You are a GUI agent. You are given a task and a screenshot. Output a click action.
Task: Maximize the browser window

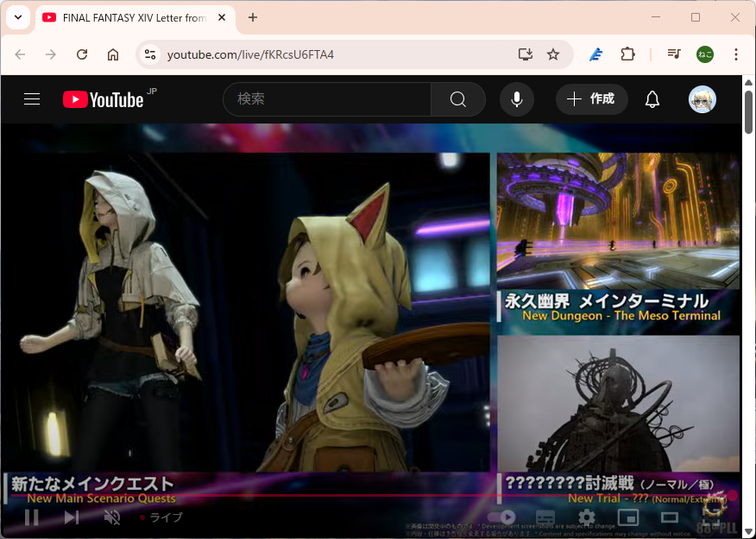pos(696,17)
